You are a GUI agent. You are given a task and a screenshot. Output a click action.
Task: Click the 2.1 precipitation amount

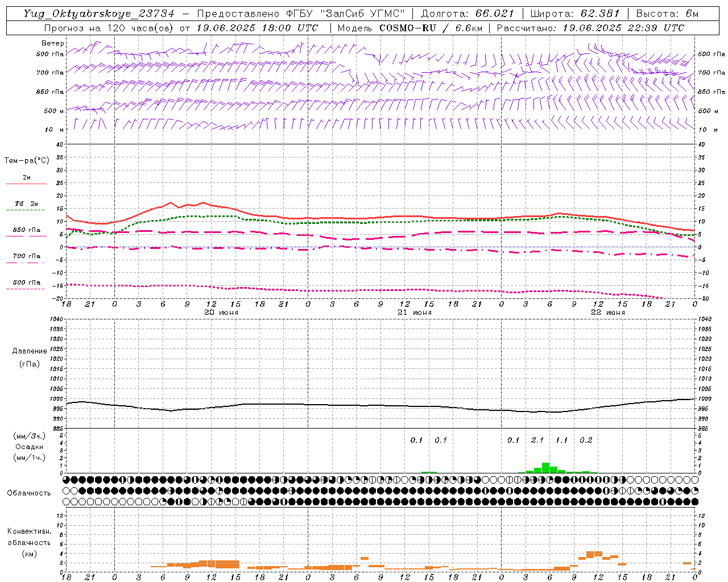(x=537, y=440)
